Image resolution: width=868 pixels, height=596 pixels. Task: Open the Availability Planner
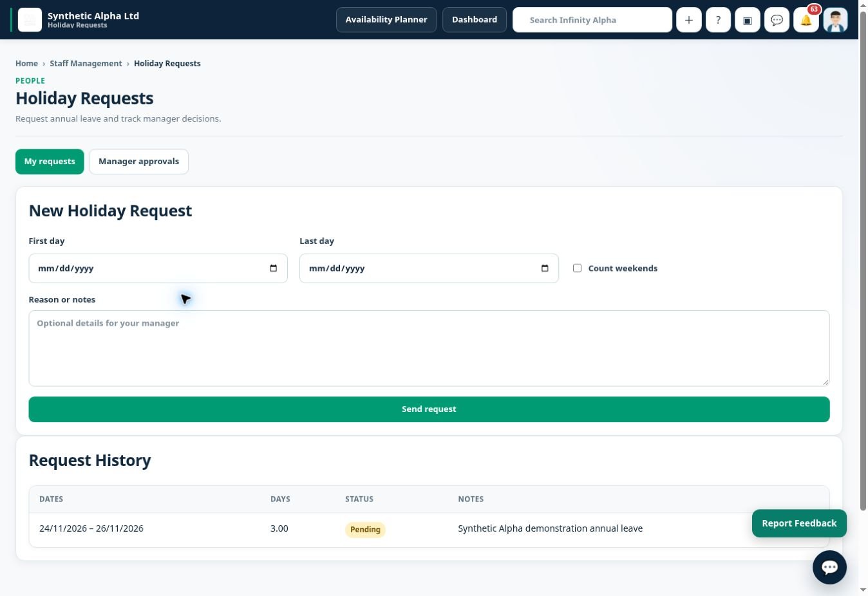(x=386, y=20)
